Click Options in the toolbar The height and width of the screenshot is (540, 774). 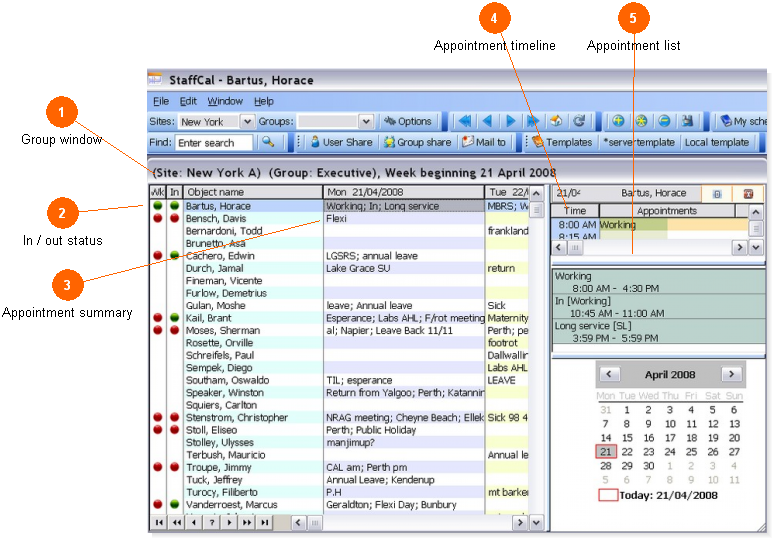[x=408, y=121]
